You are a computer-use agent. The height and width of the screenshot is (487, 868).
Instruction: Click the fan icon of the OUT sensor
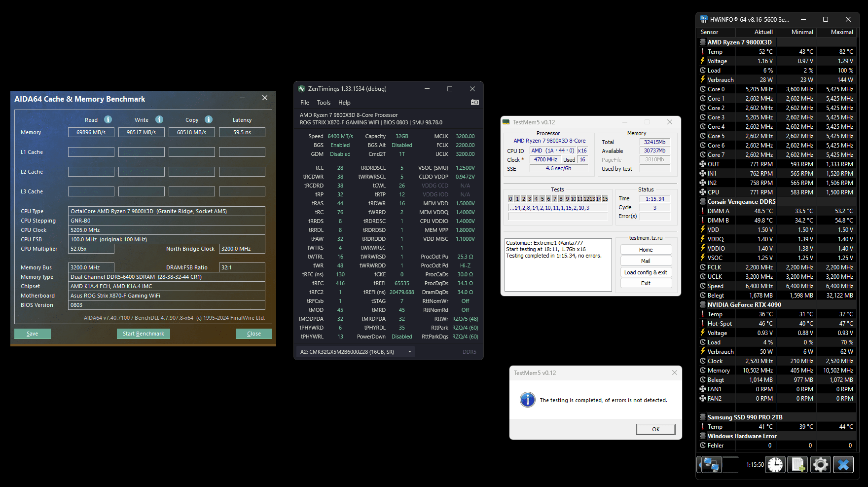pos(703,164)
